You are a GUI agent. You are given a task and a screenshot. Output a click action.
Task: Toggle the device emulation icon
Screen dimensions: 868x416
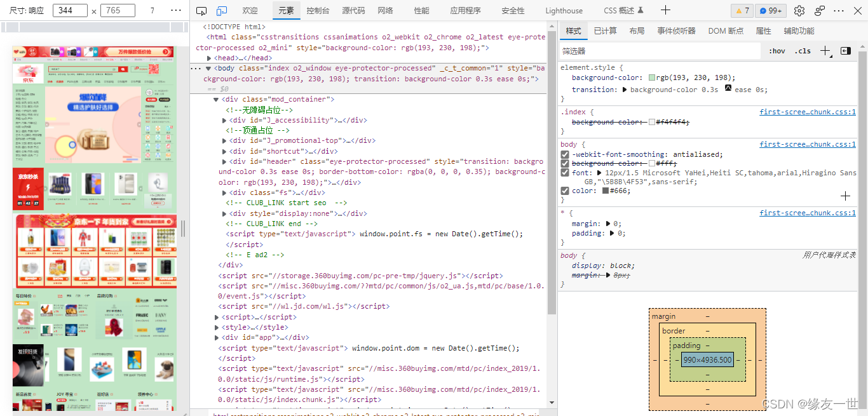(222, 11)
